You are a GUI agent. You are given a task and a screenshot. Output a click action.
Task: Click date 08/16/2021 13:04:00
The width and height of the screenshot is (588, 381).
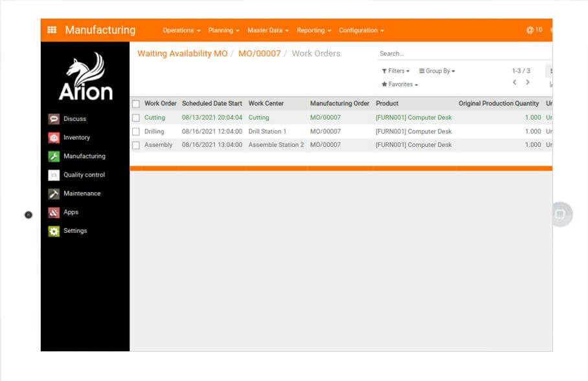pyautogui.click(x=212, y=145)
